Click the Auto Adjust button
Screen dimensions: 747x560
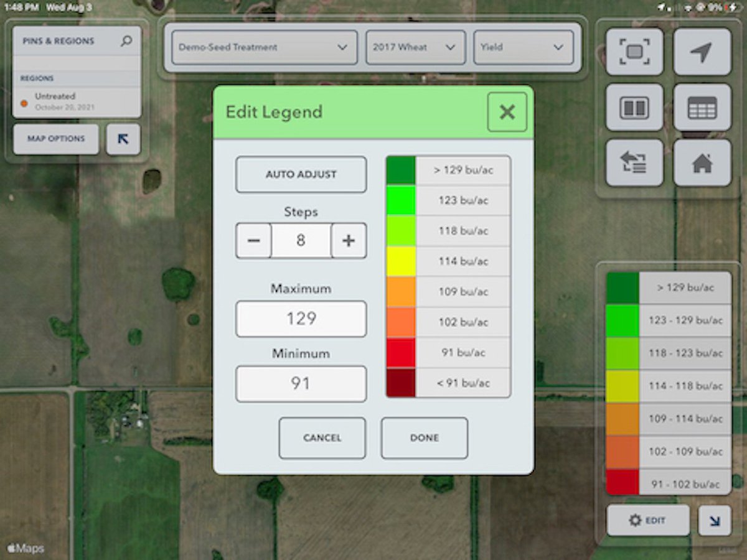301,175
